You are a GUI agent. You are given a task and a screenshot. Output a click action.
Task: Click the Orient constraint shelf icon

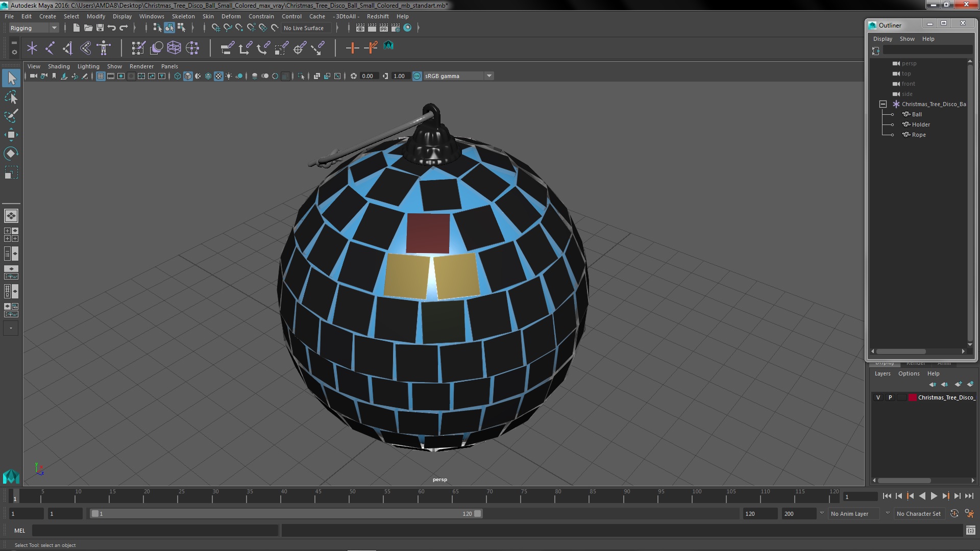[263, 48]
